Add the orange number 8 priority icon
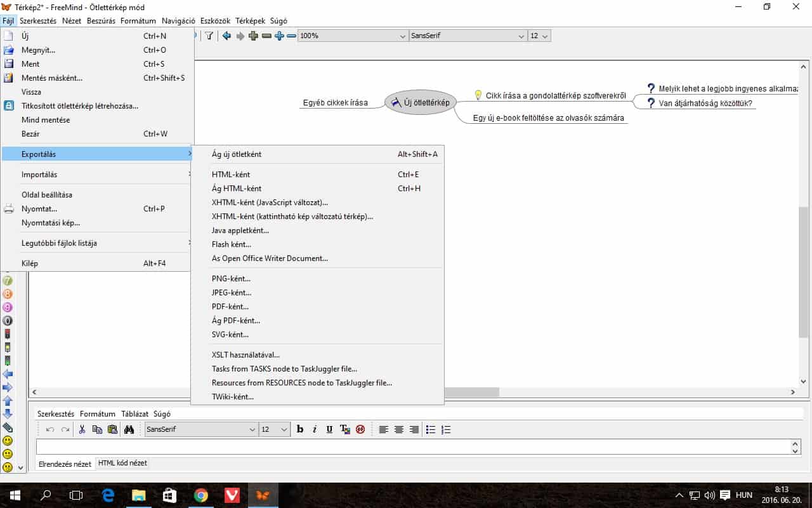 pyautogui.click(x=8, y=294)
